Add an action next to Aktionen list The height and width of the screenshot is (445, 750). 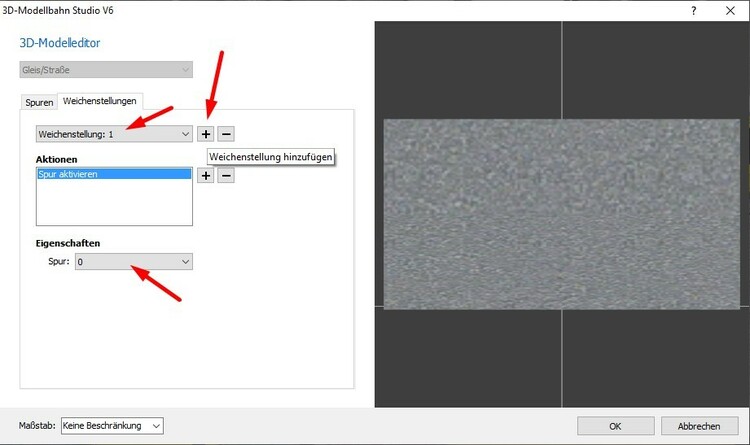click(x=206, y=176)
